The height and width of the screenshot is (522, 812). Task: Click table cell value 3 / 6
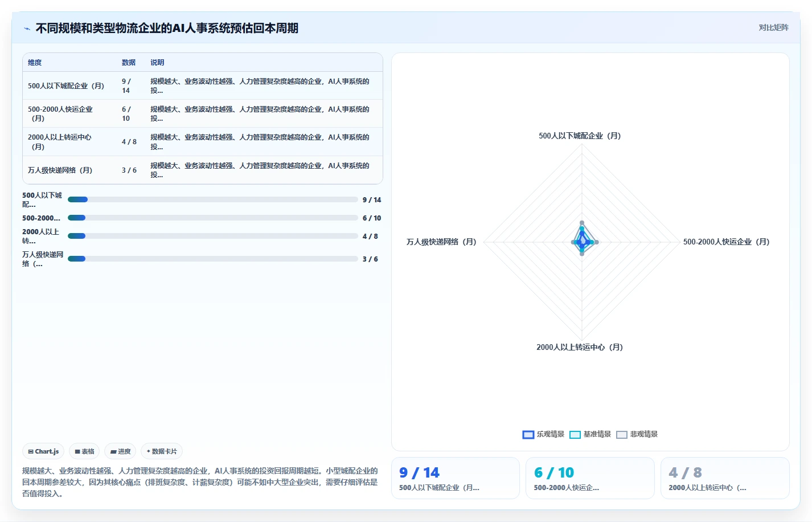click(129, 170)
